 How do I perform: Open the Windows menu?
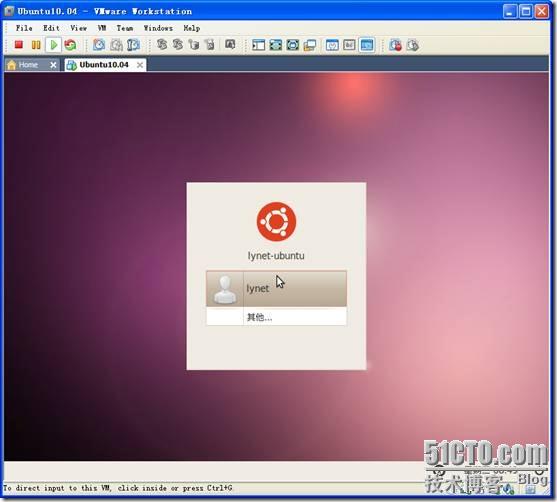coord(158,28)
